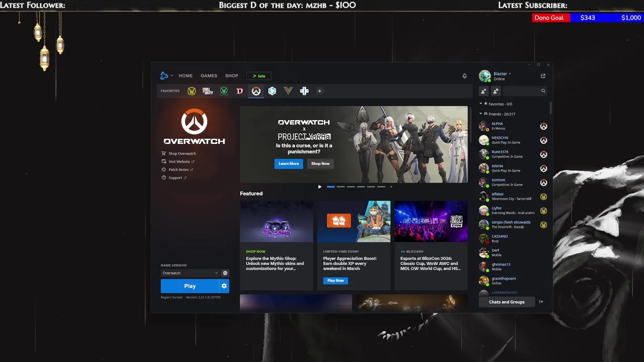Select the last carousel dot
Screen dimensions: 644x362
[x=391, y=187]
